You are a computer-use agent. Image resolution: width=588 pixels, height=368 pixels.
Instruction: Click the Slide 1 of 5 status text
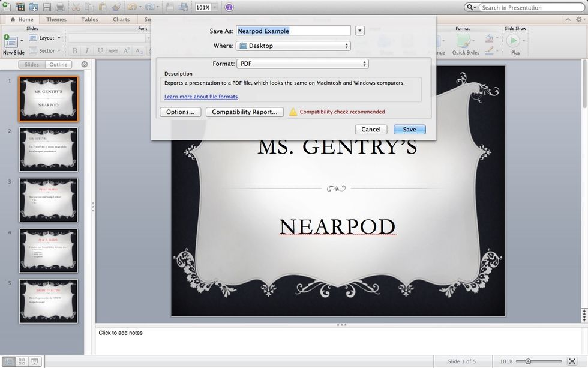(x=461, y=361)
